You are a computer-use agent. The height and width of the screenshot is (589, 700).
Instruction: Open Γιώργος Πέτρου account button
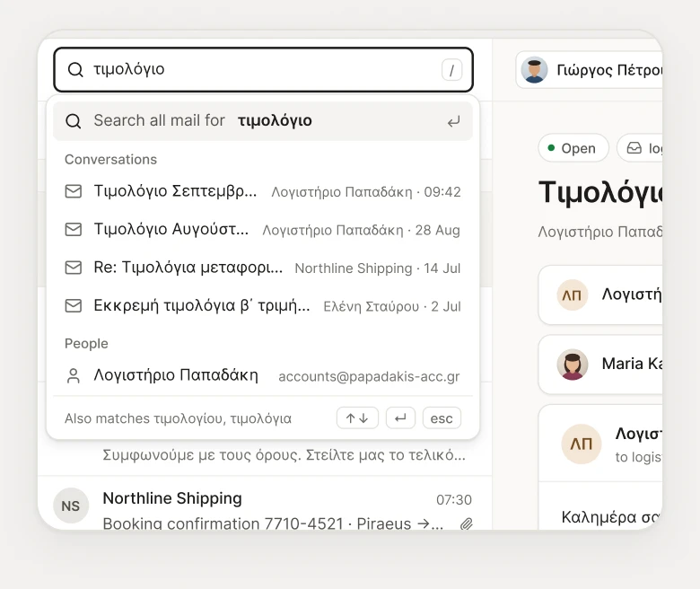tap(589, 70)
